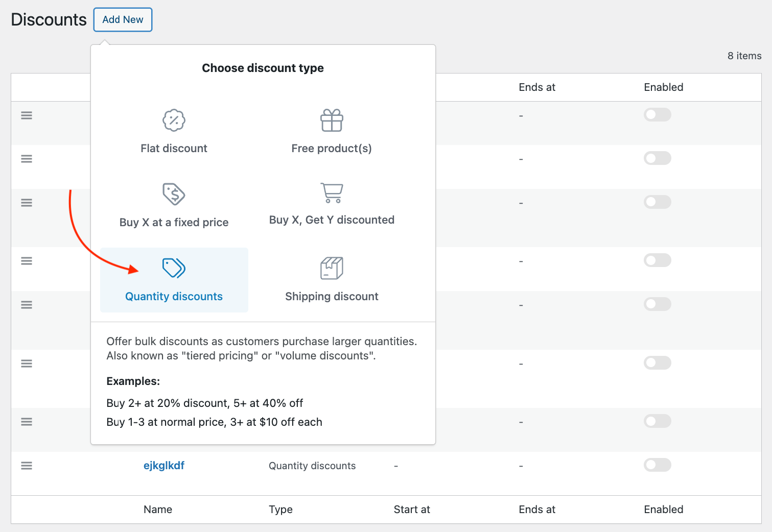Pick the Buy X, Get Y cart icon

tap(332, 193)
